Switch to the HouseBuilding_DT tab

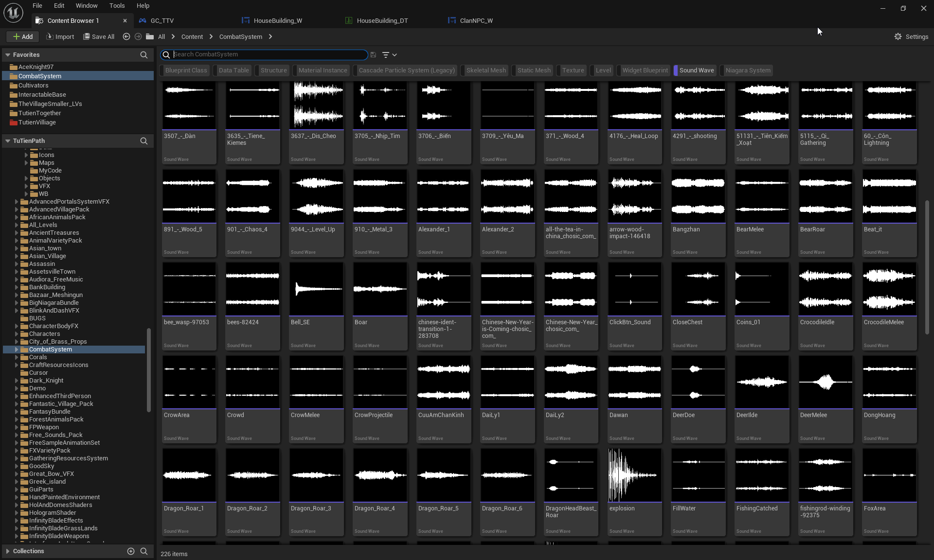381,20
